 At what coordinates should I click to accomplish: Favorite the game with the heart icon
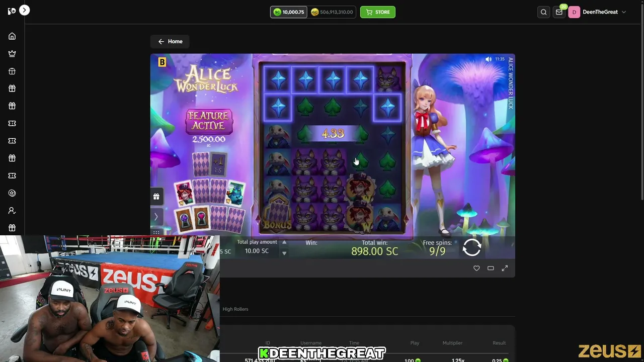click(476, 268)
